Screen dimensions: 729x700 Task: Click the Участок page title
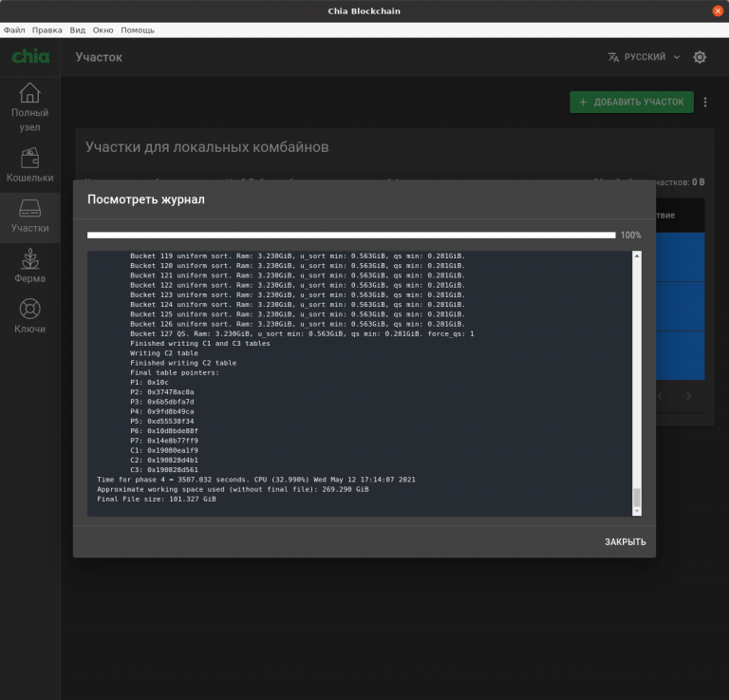[99, 57]
